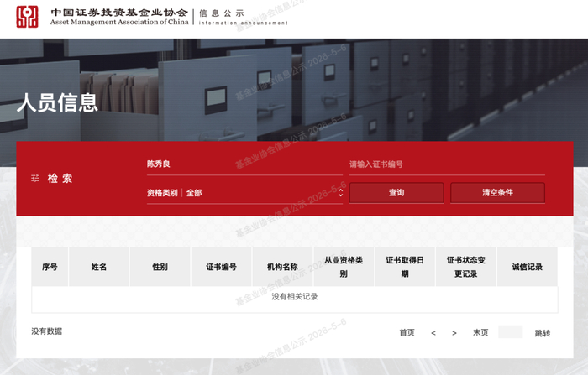Click the next page arrow
Image resolution: width=588 pixels, height=375 pixels.
454,333
